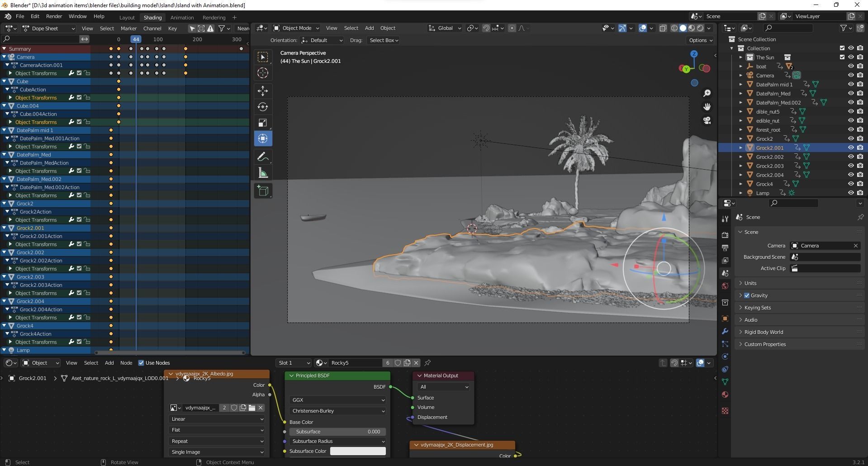Select the Cursor tool in viewport toolbar

tap(263, 73)
